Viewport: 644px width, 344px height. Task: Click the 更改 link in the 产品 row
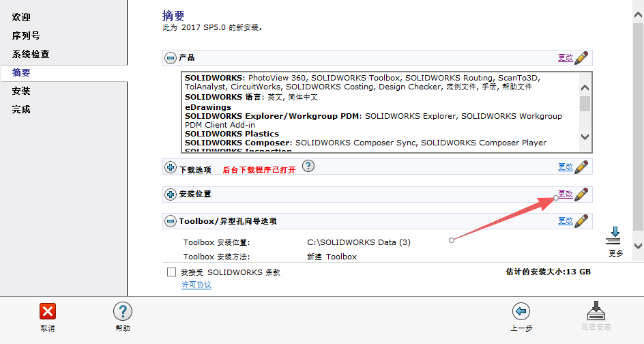565,57
